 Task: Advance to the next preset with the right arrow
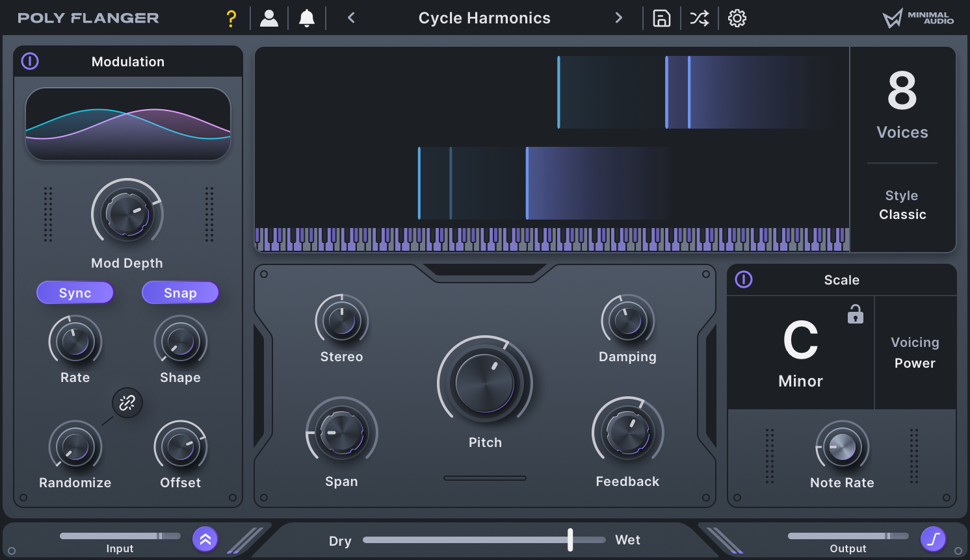click(x=618, y=18)
